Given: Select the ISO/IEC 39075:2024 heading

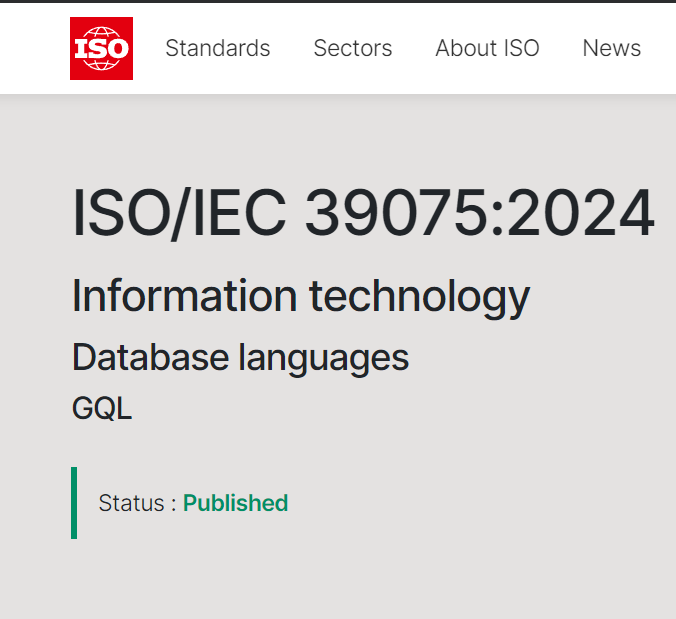Looking at the screenshot, I should pyautogui.click(x=363, y=213).
